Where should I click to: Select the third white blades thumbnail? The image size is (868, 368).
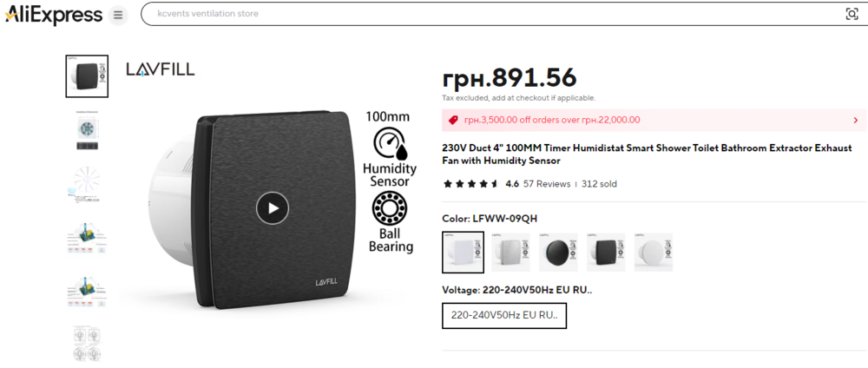[87, 184]
